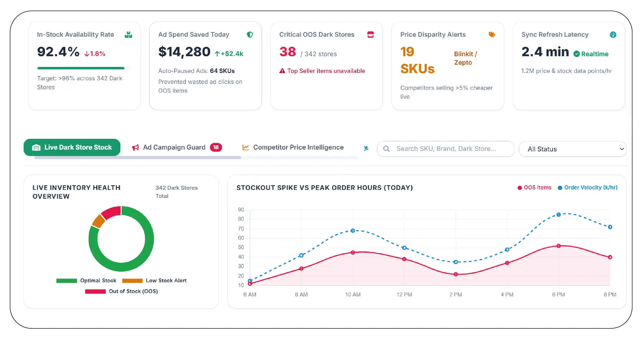Switch to the Ad Campaign Guard tab
The width and height of the screenshot is (644, 339).
(177, 147)
